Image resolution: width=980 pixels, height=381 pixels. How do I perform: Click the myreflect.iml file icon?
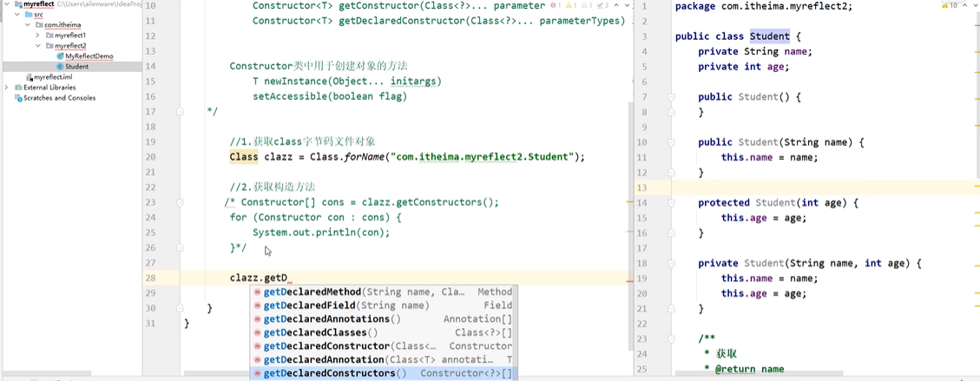pyautogui.click(x=29, y=77)
